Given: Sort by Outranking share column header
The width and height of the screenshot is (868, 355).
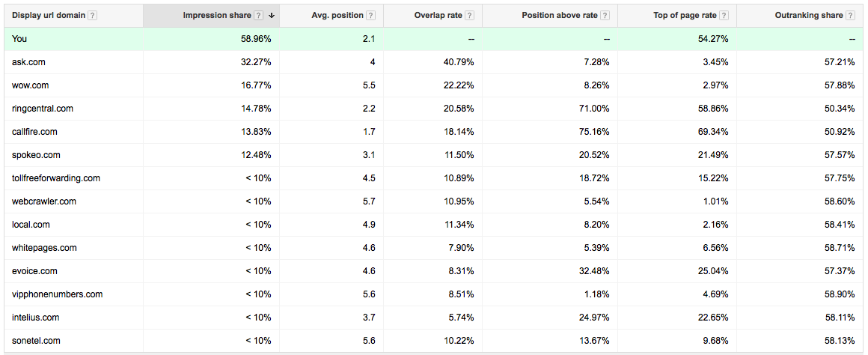Looking at the screenshot, I should pyautogui.click(x=810, y=16).
